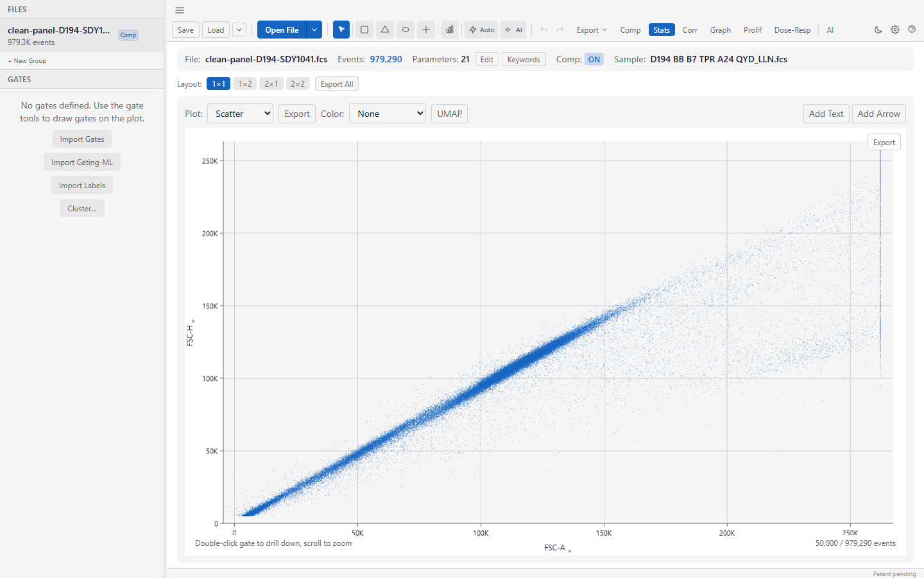Screen dimensions: 924x578
Task: Click the UMAP button
Action: (x=450, y=114)
